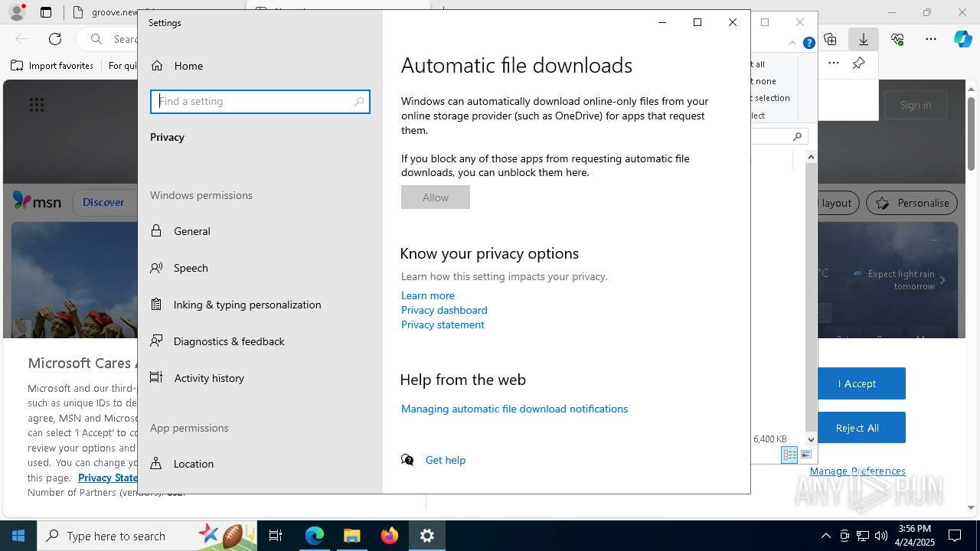The image size is (980, 551).
Task: Open Firefox from taskbar
Action: tap(390, 536)
